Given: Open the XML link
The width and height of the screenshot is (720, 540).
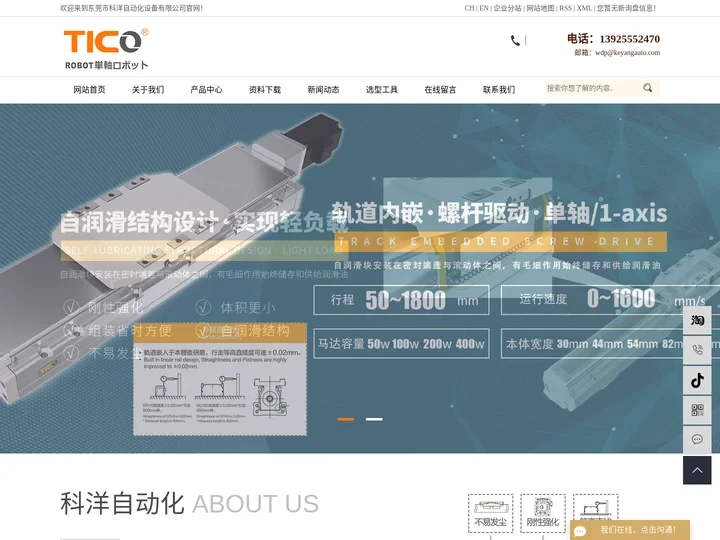Looking at the screenshot, I should pos(584,8).
